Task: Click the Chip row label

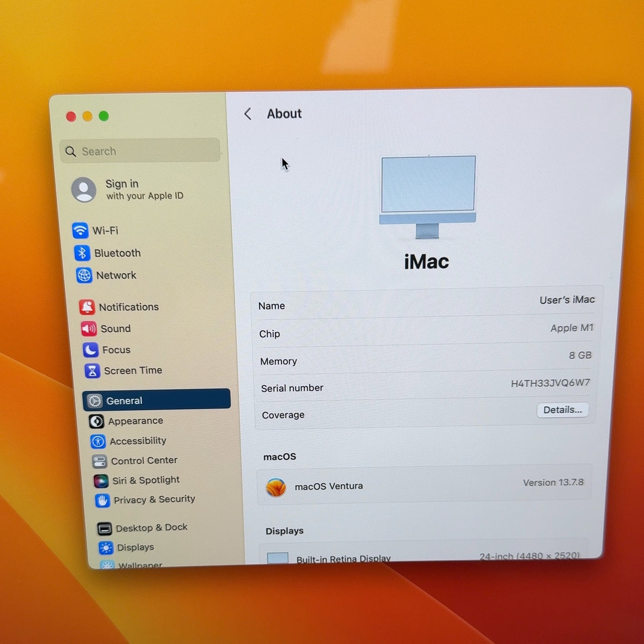Action: (269, 334)
